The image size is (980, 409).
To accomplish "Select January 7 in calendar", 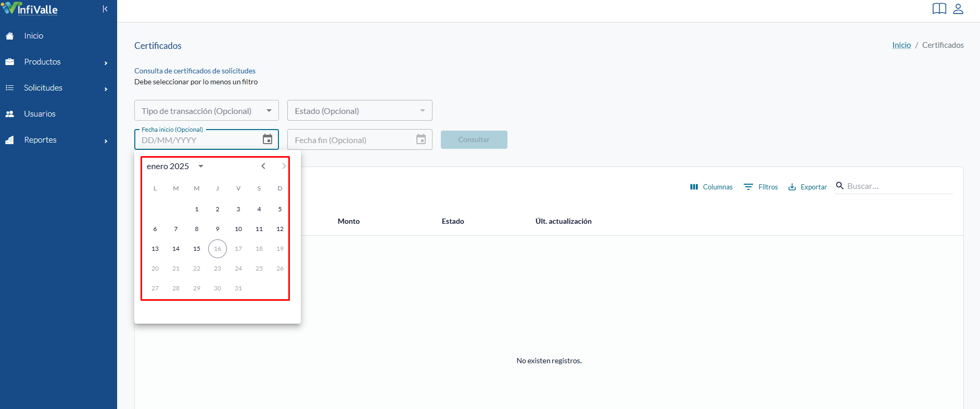I will click(x=176, y=229).
